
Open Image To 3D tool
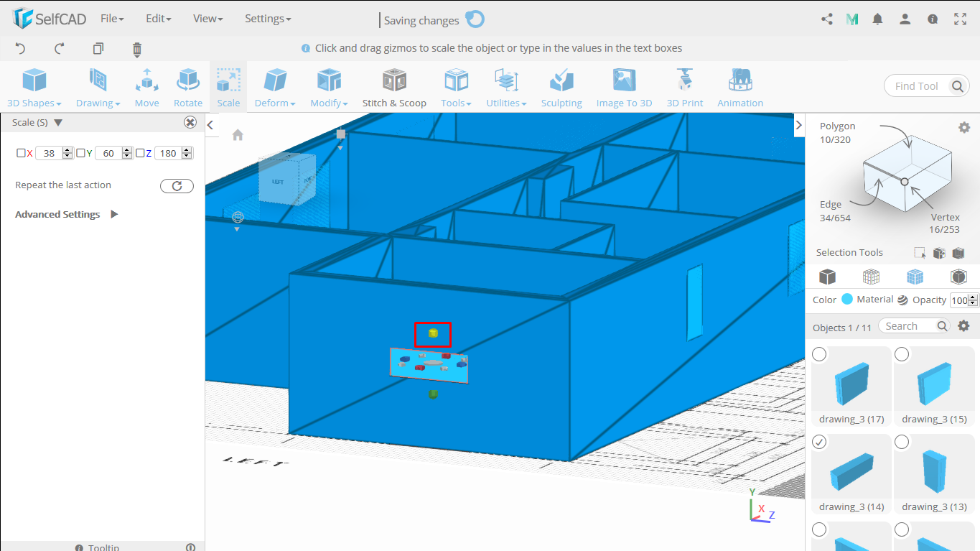point(624,87)
